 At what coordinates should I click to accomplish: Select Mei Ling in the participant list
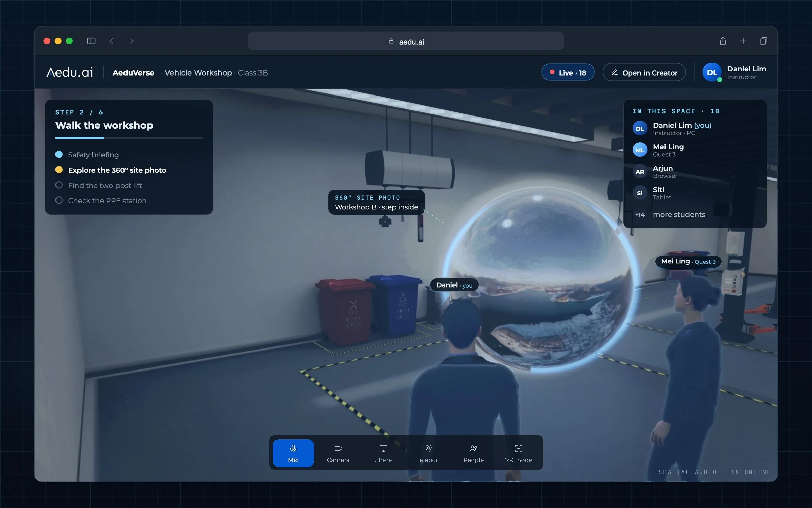[695, 150]
